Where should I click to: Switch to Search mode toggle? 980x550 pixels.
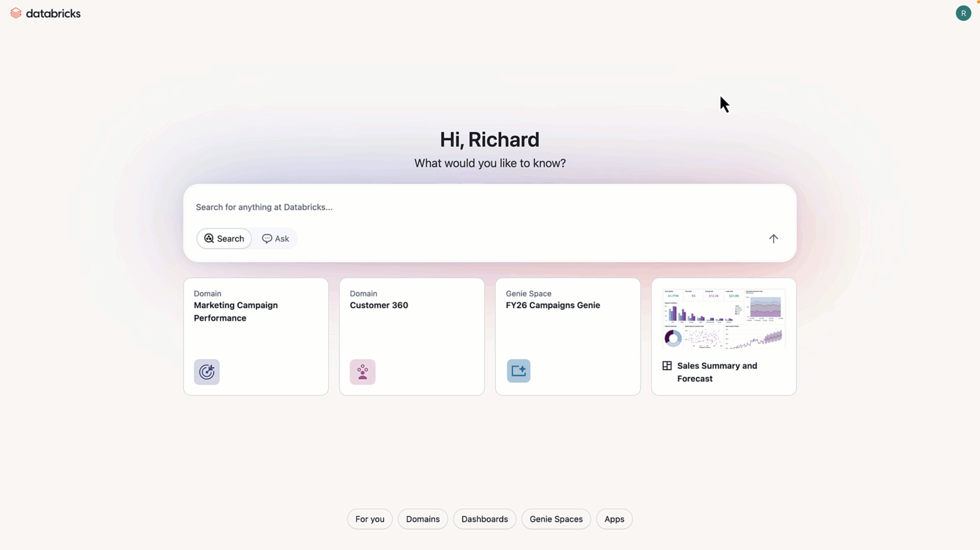point(224,239)
